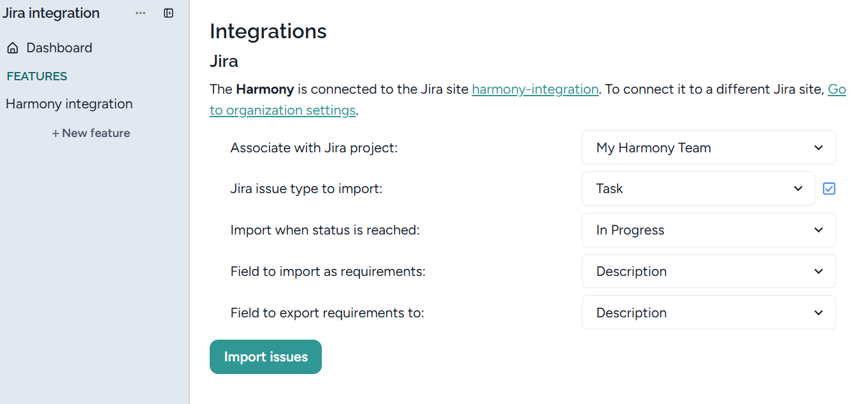Image resolution: width=868 pixels, height=404 pixels.
Task: Add a new feature from the sidebar
Action: pyautogui.click(x=91, y=133)
